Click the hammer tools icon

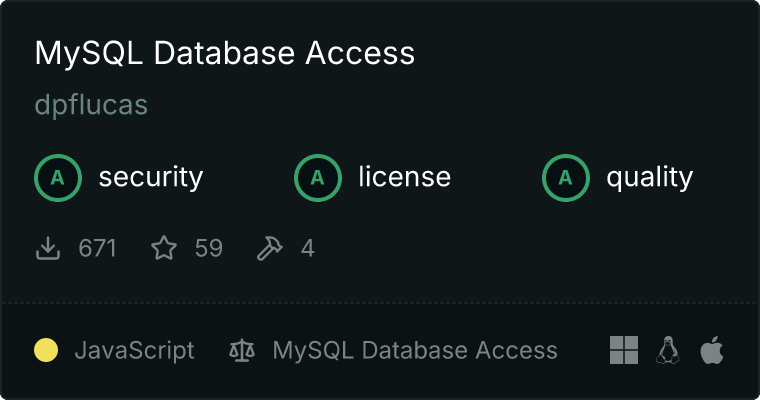tap(270, 248)
